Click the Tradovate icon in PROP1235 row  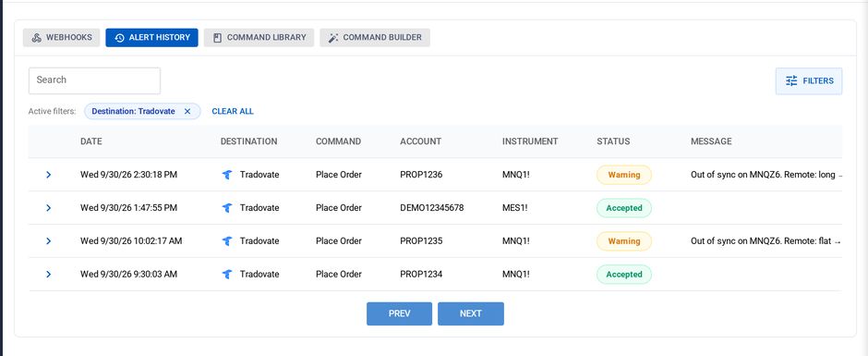227,241
